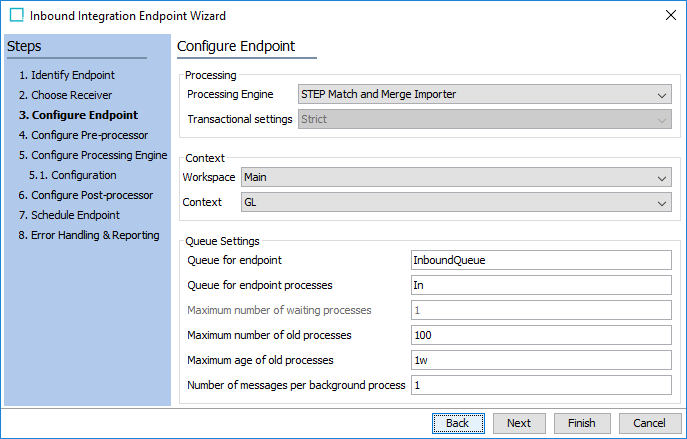This screenshot has height=439, width=687.
Task: Go to Identify Endpoint step
Action: click(66, 75)
